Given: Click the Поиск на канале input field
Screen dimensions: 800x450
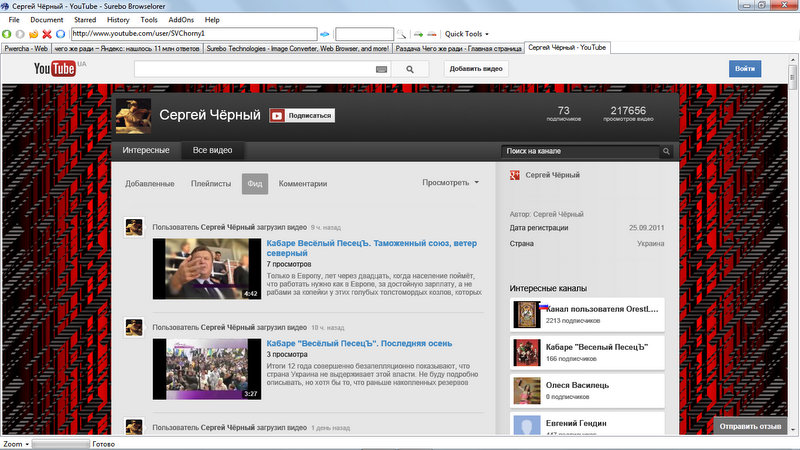Looking at the screenshot, I should (x=581, y=151).
